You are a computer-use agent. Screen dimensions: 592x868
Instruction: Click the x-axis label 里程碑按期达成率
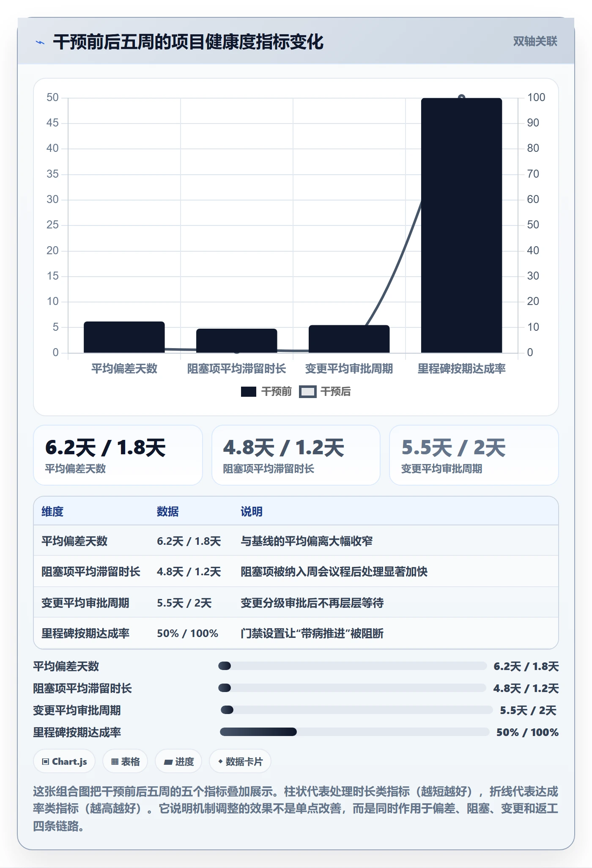462,369
